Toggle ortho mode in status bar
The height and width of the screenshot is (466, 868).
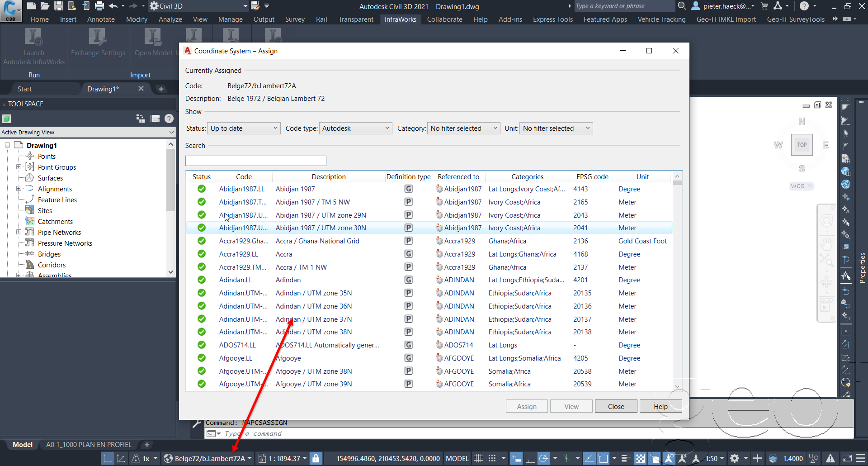529,458
